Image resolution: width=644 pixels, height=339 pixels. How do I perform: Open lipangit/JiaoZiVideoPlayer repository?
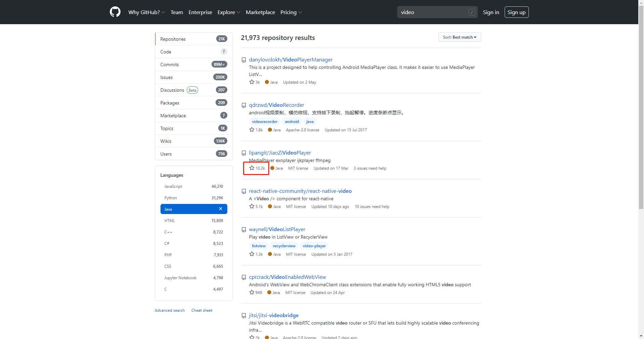[280, 153]
